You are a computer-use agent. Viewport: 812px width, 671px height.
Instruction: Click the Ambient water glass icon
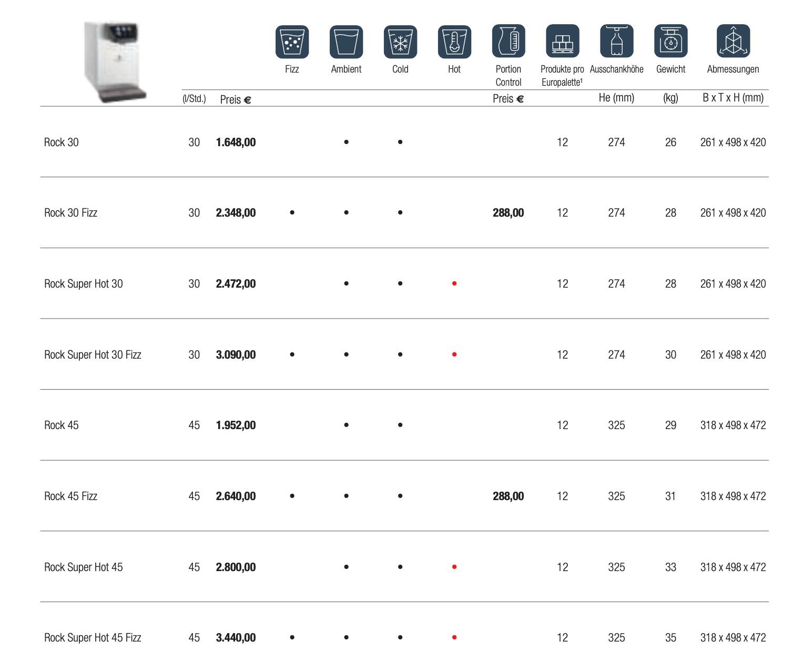346,42
